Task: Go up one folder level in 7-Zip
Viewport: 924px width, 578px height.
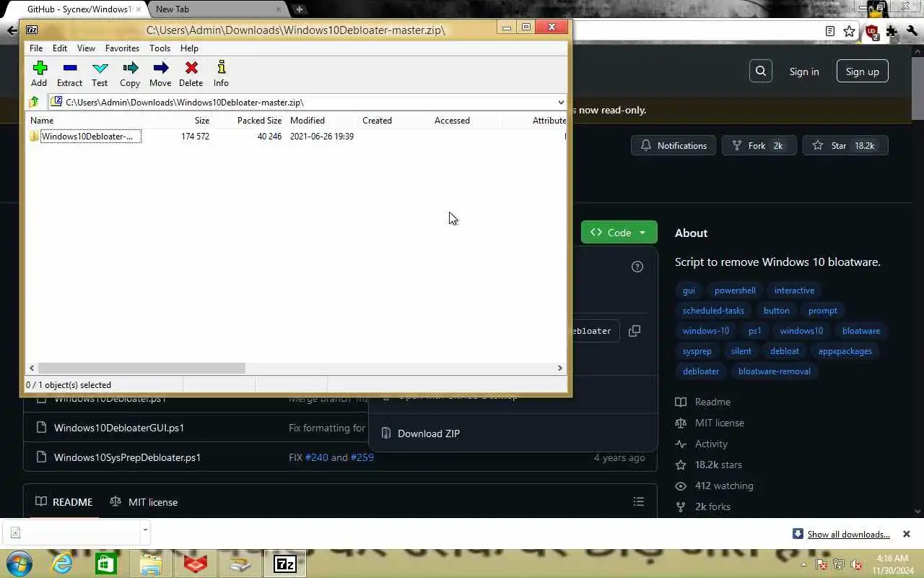Action: tap(34, 102)
